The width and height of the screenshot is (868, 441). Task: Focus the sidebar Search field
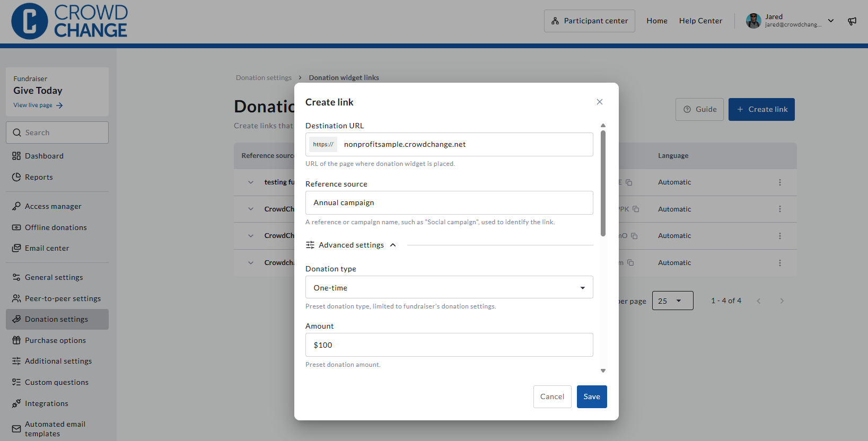[57, 133]
